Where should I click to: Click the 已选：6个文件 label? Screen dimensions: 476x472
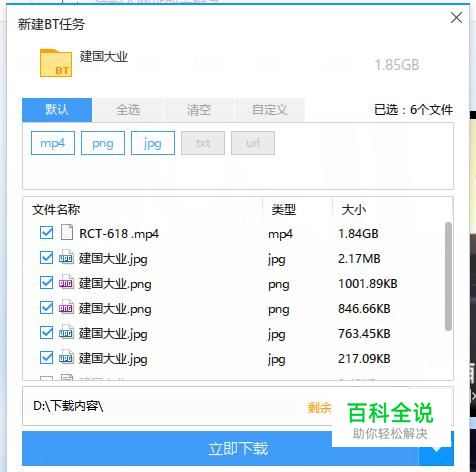(413, 110)
